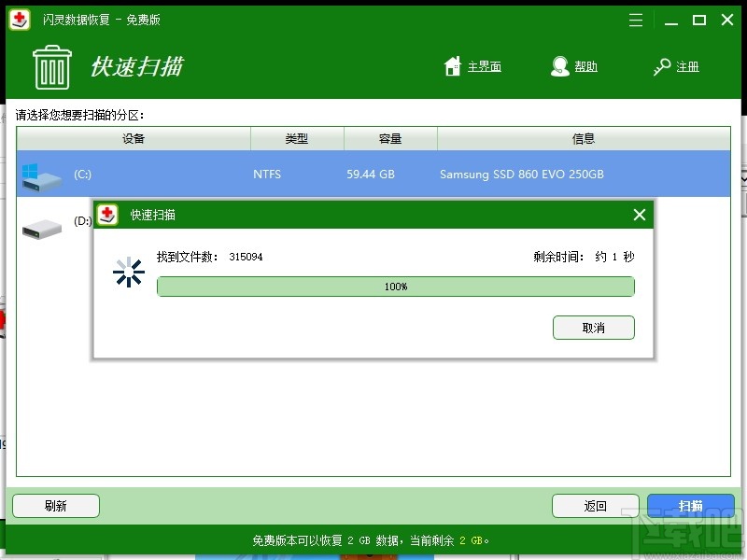Close the 快速扫描 progress dialog
Viewport: 747px width, 560px height.
[x=640, y=215]
